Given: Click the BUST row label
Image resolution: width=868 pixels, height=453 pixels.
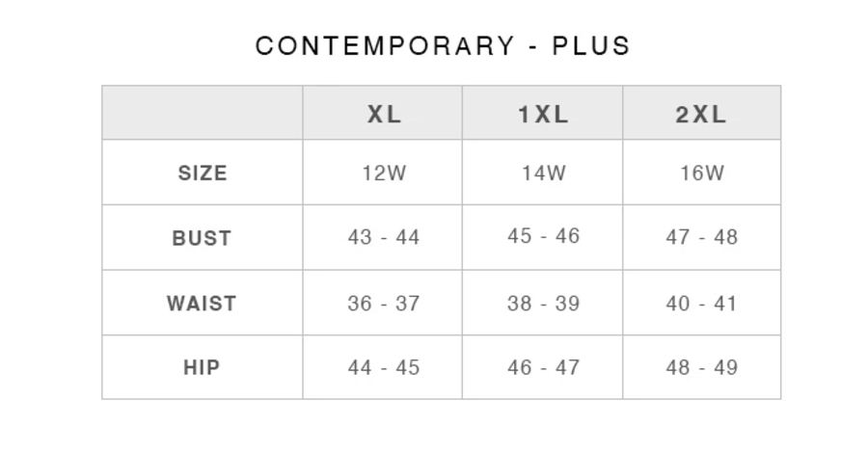Looking at the screenshot, I should tap(203, 238).
